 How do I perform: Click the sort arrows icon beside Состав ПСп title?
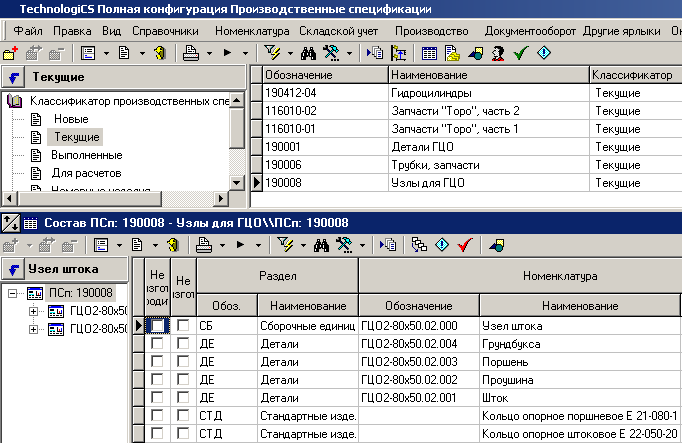10,223
